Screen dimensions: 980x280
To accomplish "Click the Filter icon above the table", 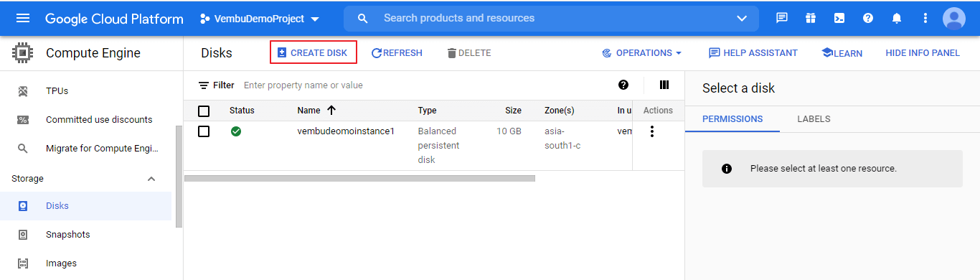I will tap(204, 85).
